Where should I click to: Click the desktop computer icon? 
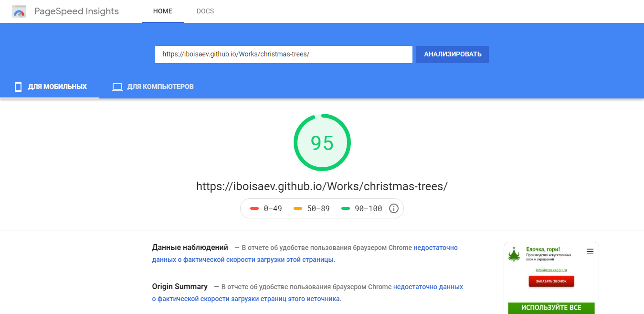pos(117,87)
